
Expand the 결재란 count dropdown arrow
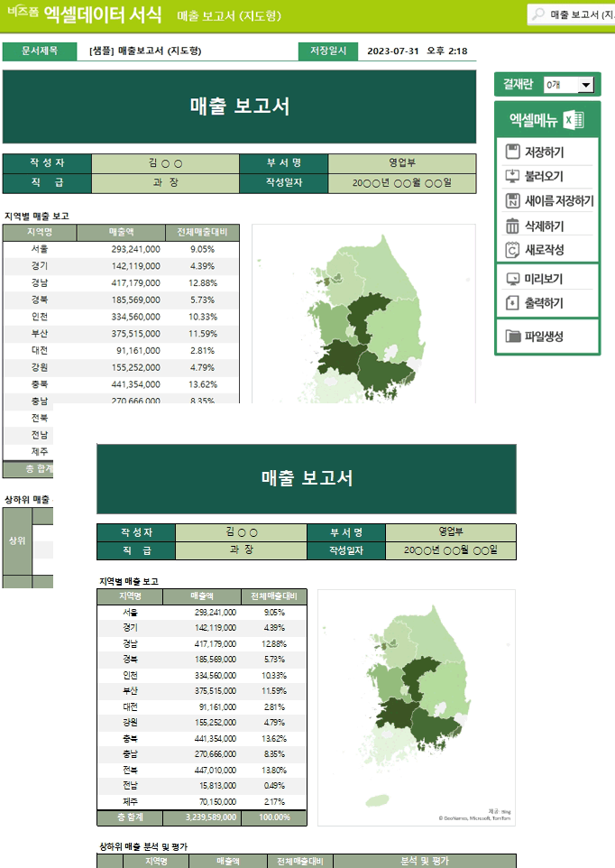tap(585, 85)
